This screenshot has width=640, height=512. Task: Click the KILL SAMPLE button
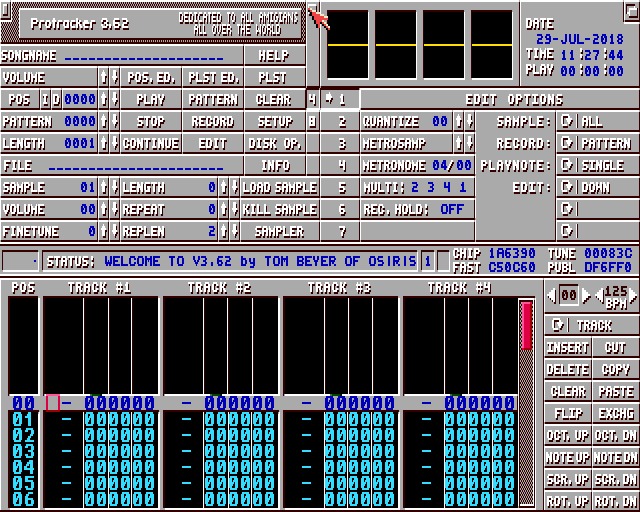click(280, 210)
